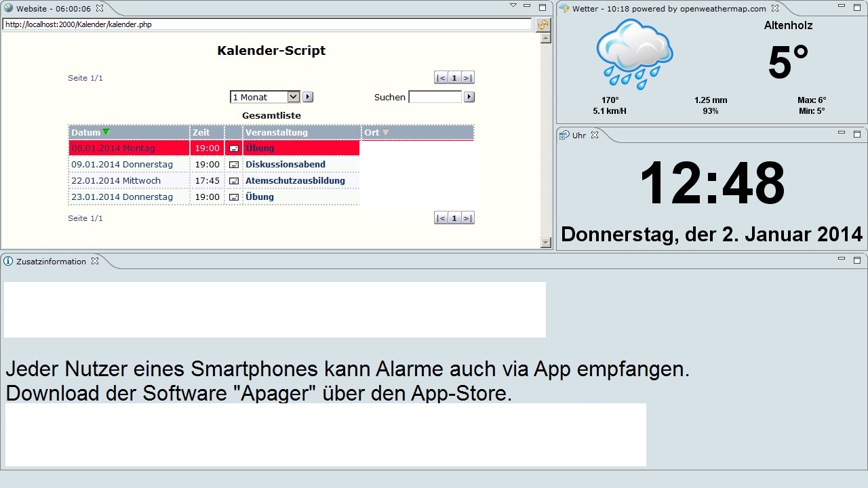Submit search with the arrow next to Suchen

[x=469, y=97]
